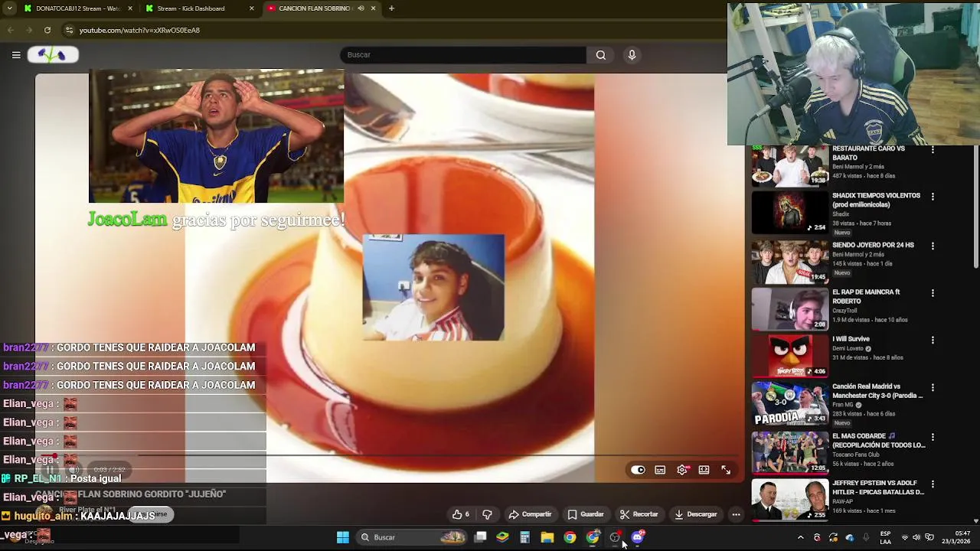Switch to Stream - Kick Dashboard tab
The width and height of the screenshot is (980, 551).
199,8
